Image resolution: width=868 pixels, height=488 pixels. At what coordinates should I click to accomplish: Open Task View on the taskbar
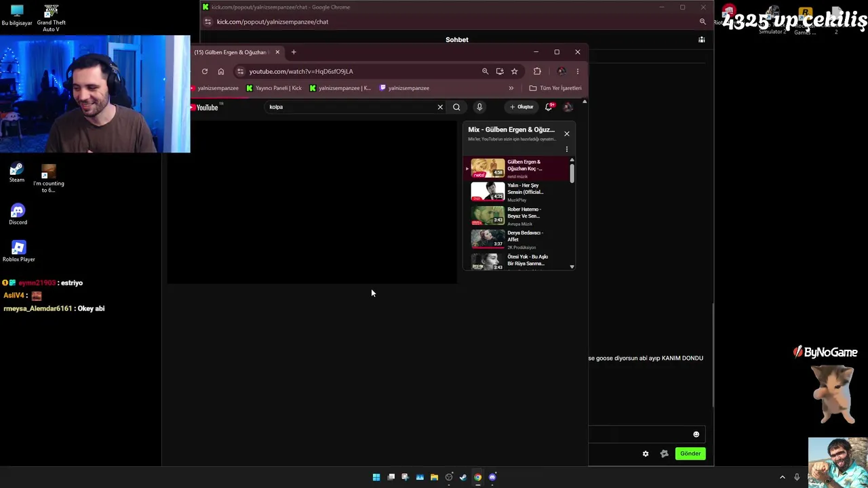(x=391, y=477)
